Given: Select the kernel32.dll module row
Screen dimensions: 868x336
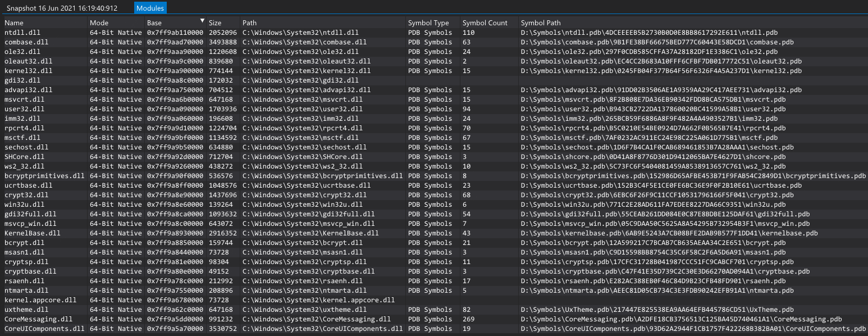Looking at the screenshot, I should 25,70.
